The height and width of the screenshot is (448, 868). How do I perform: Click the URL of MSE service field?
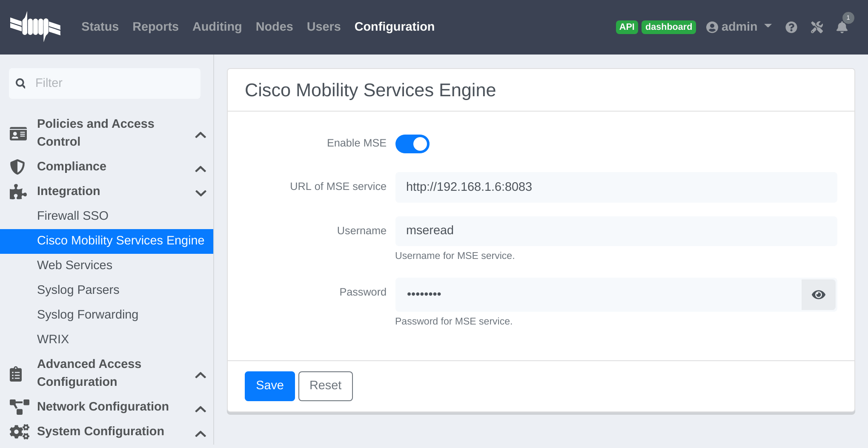[616, 187]
